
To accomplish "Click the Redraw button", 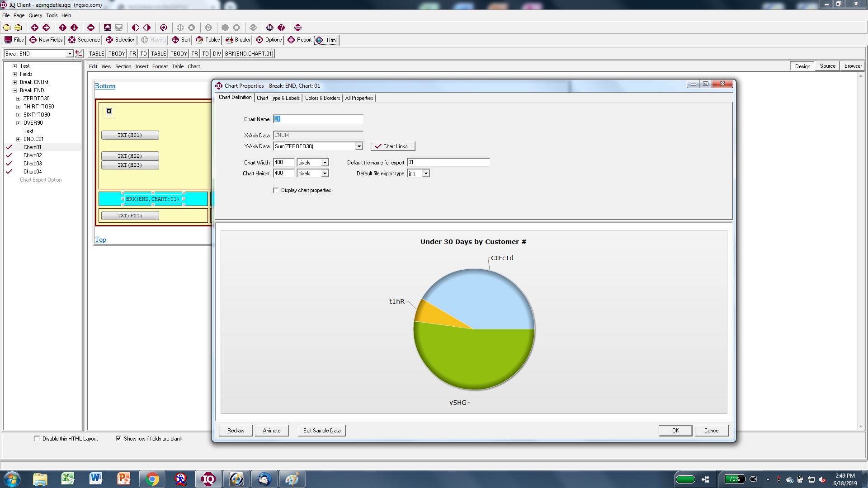I will tap(236, 431).
